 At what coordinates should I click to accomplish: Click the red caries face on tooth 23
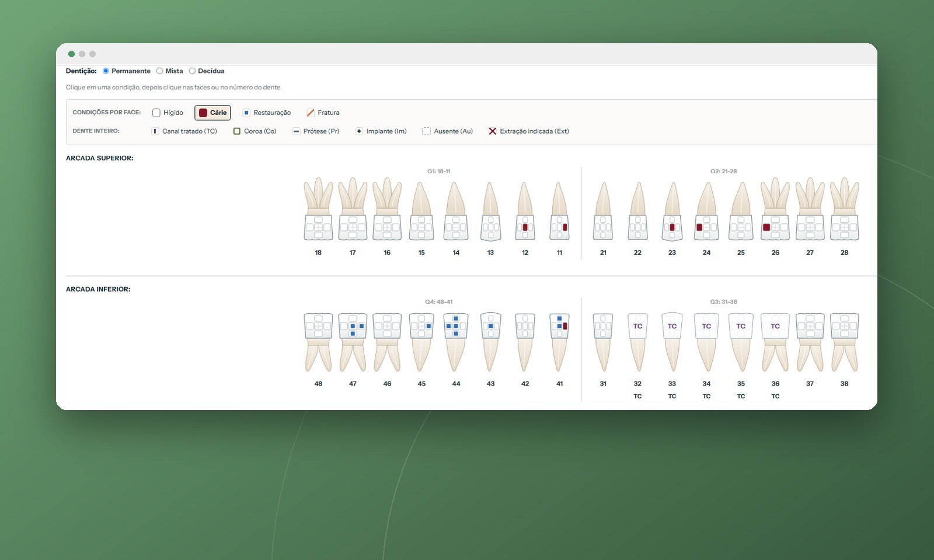click(x=672, y=228)
